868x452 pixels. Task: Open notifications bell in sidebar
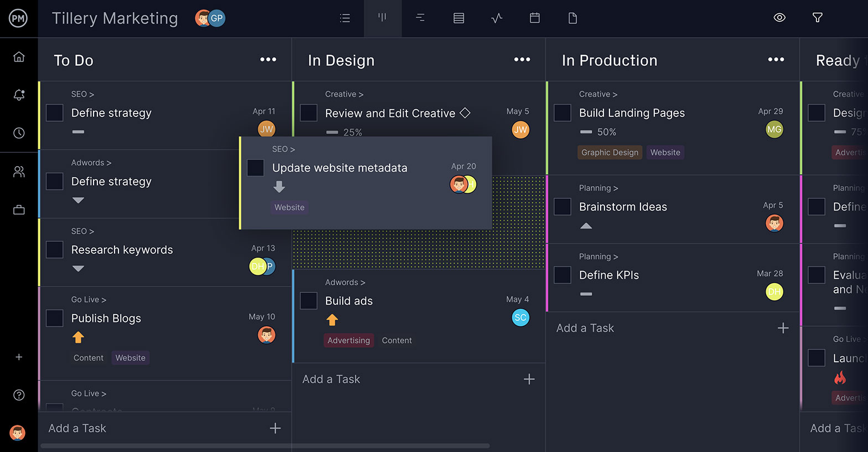pos(19,95)
